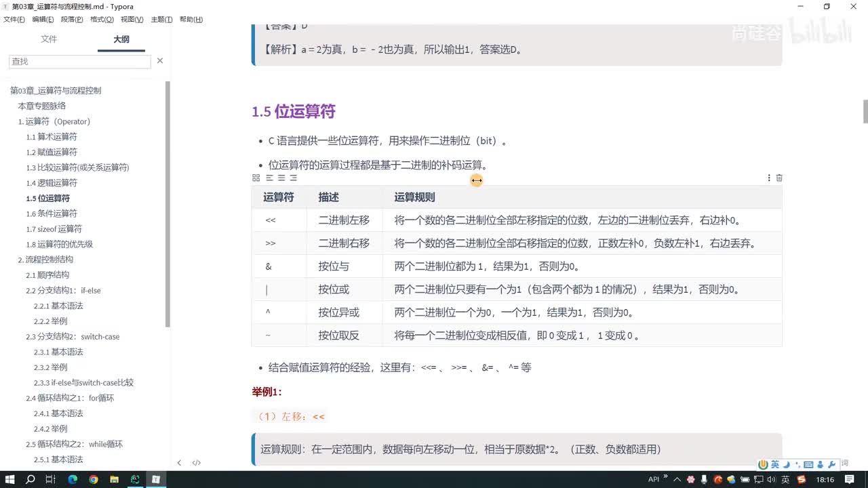Click the IME user account icon

(x=821, y=464)
